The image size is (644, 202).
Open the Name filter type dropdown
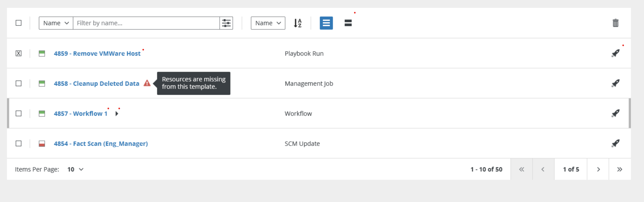[56, 23]
